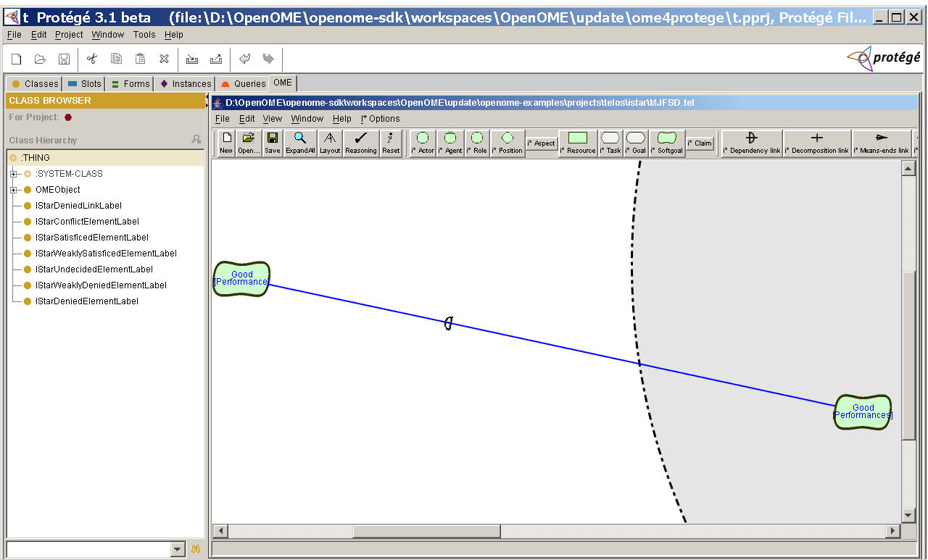This screenshot has width=928, height=560.
Task: Toggle the Aspect element mode
Action: [541, 142]
